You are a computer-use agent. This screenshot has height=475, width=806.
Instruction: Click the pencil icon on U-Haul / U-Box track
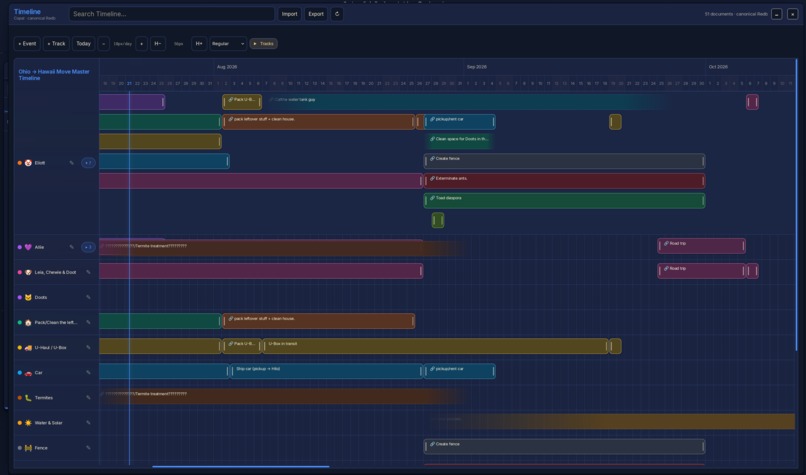[x=88, y=348]
